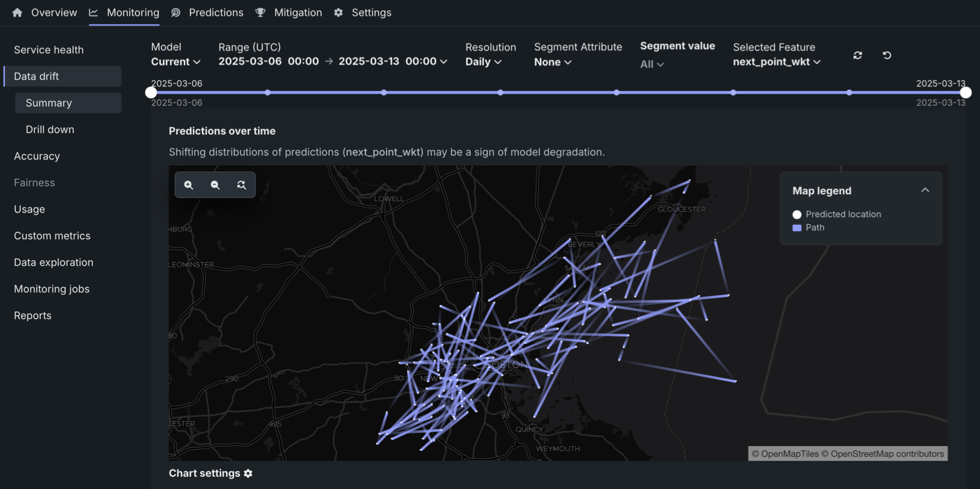980x489 pixels.
Task: Click the Overview home icon
Action: pos(17,13)
